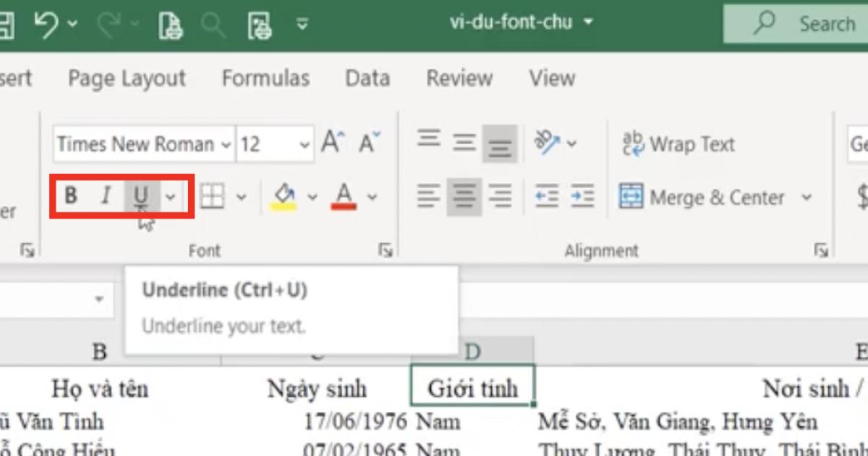The height and width of the screenshot is (456, 868).
Task: Apply the red Font Color
Action: point(344,195)
